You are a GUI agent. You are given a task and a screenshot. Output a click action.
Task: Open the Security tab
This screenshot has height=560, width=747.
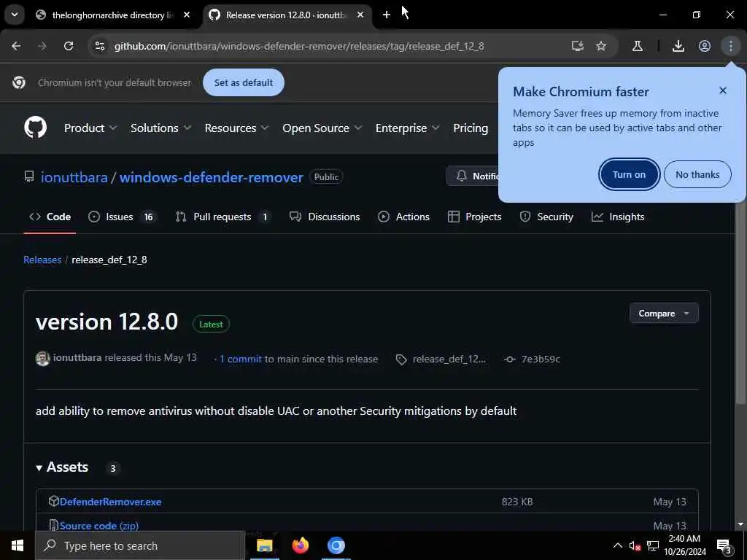click(x=546, y=217)
